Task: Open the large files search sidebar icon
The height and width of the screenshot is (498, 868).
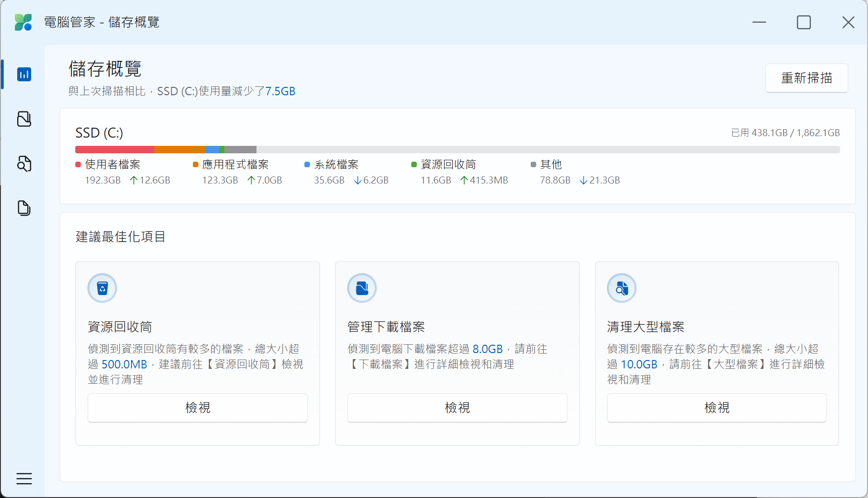Action: (x=24, y=164)
